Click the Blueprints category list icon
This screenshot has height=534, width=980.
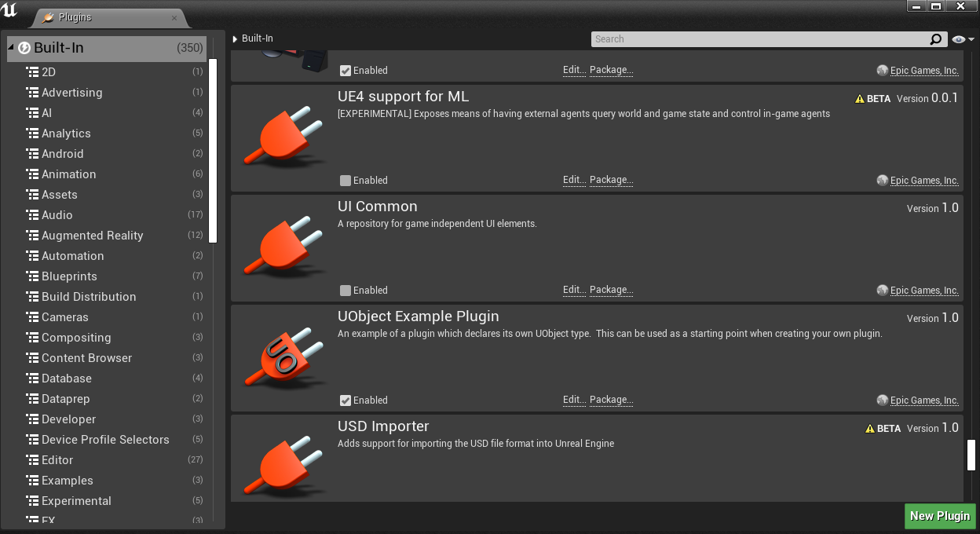click(32, 276)
